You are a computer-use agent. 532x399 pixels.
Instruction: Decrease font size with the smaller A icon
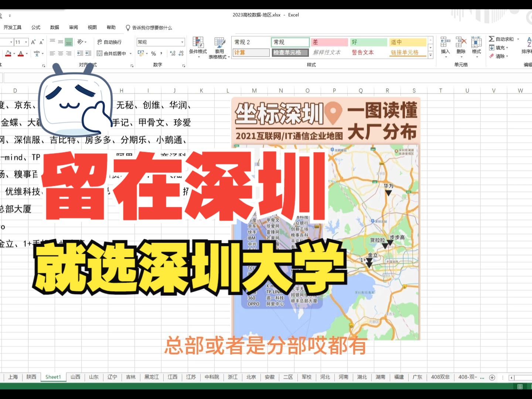click(41, 42)
